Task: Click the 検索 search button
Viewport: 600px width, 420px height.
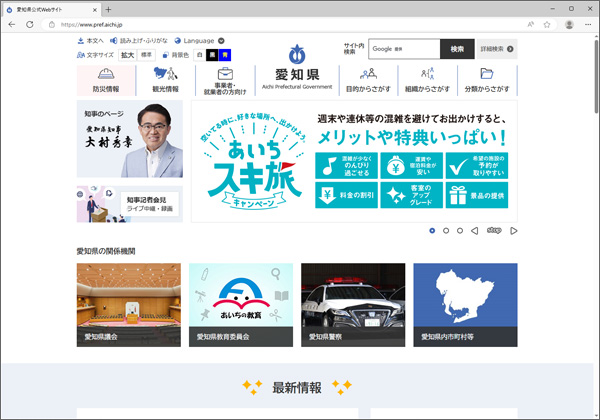Action: pos(457,49)
